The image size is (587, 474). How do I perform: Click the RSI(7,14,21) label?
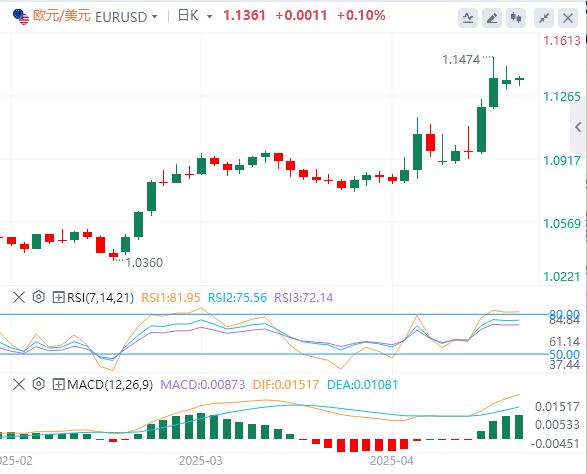click(100, 298)
